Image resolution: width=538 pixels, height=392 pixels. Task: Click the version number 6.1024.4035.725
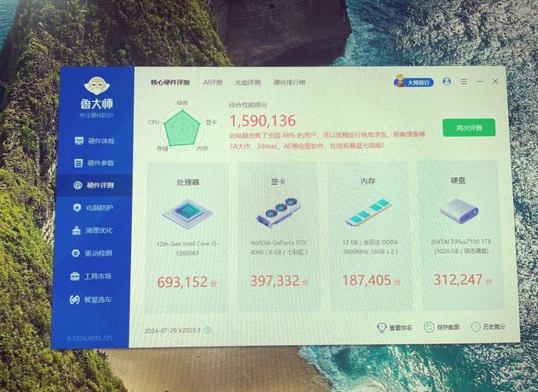(x=90, y=338)
